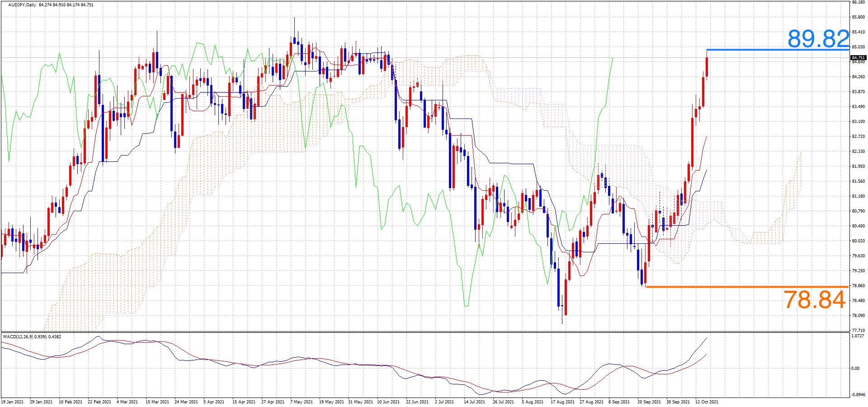868x407 pixels.
Task: Click the 86.180 price axis value
Action: click(x=858, y=2)
